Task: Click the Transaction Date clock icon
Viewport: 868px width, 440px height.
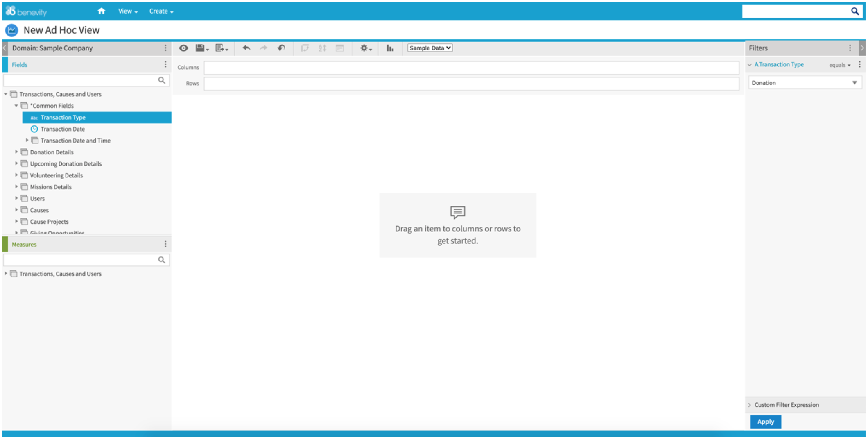Action: coord(34,129)
